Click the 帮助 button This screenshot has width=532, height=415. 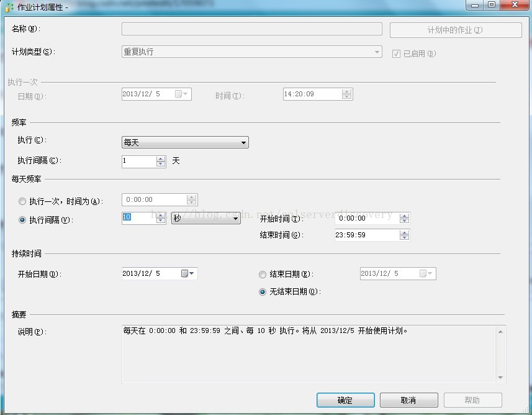point(472,400)
